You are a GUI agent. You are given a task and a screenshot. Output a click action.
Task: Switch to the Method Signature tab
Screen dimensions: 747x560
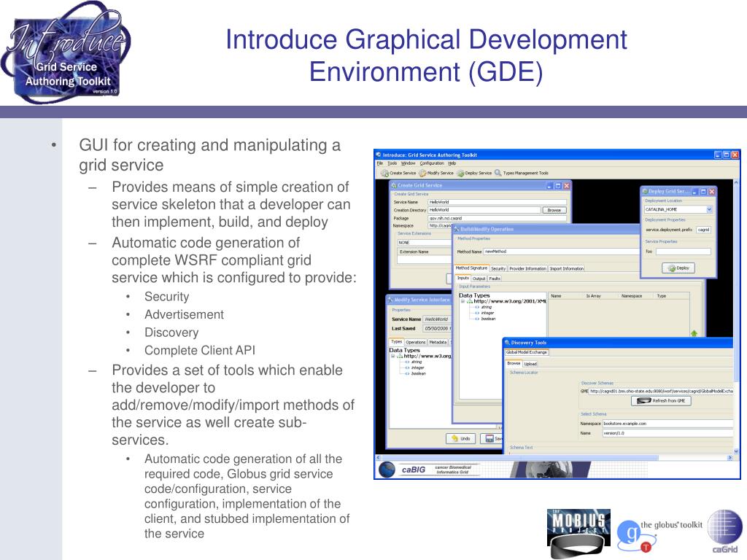471,268
